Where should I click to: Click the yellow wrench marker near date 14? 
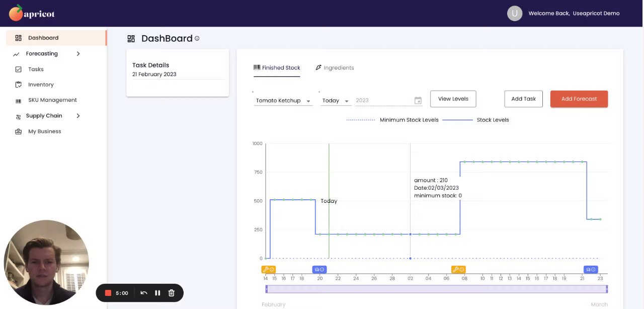pyautogui.click(x=268, y=270)
